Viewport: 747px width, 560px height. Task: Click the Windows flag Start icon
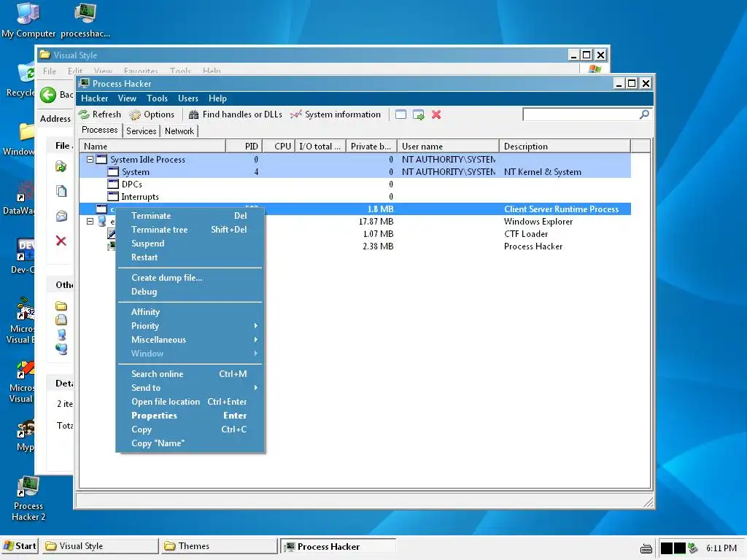[9, 545]
